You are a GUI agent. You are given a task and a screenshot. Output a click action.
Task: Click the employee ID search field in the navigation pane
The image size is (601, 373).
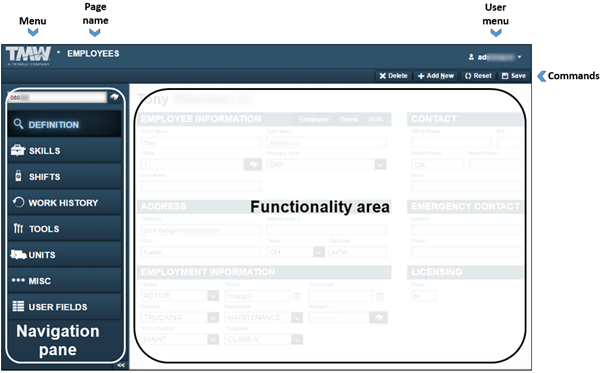pos(57,98)
